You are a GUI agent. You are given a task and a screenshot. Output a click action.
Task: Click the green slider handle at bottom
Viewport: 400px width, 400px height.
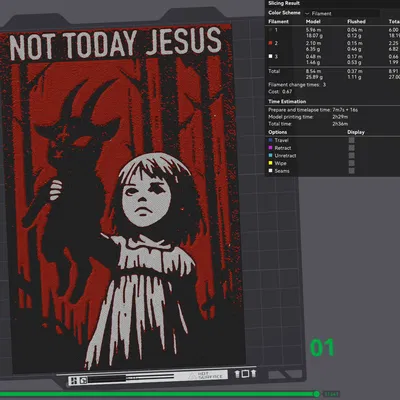coord(317,394)
